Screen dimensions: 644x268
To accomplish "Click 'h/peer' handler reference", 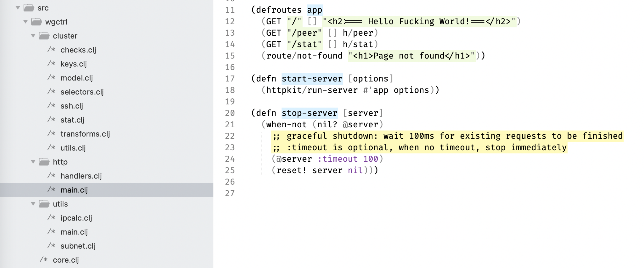I will pos(358,33).
